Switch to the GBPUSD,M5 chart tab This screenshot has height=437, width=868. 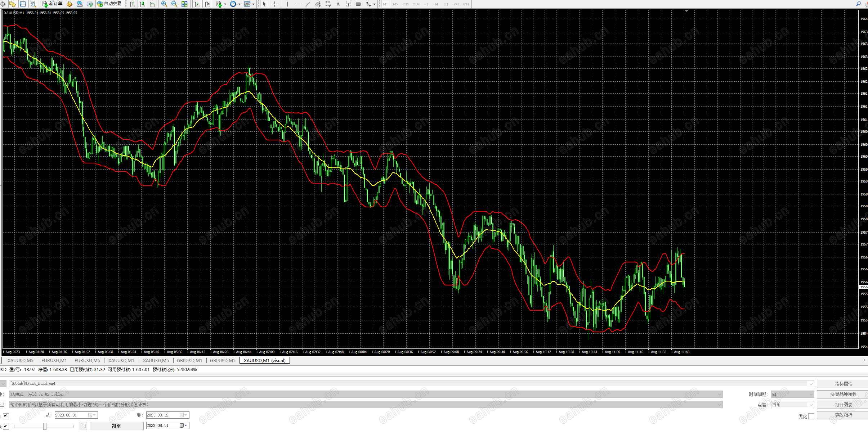[x=223, y=360]
